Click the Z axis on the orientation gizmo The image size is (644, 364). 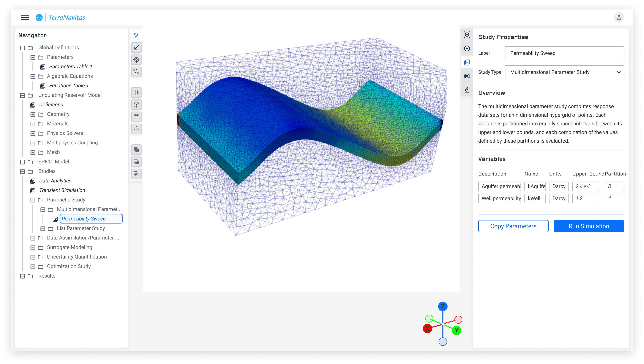coord(443,307)
